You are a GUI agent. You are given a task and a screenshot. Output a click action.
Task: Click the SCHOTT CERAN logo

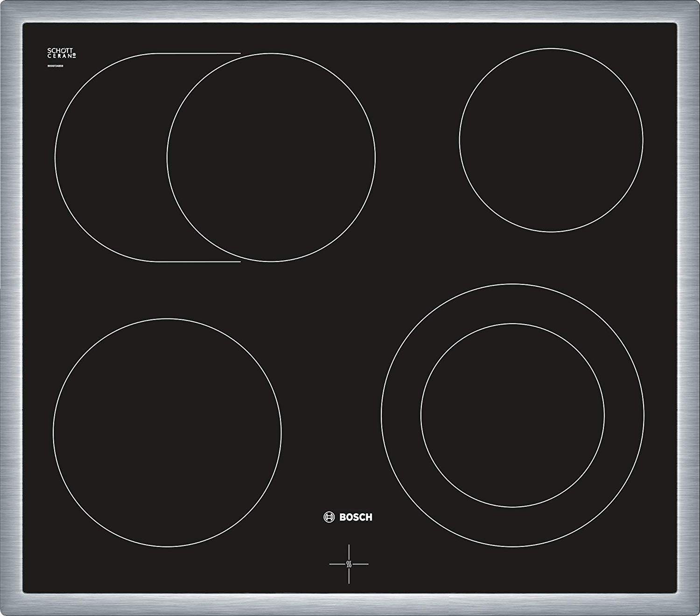pyautogui.click(x=62, y=53)
